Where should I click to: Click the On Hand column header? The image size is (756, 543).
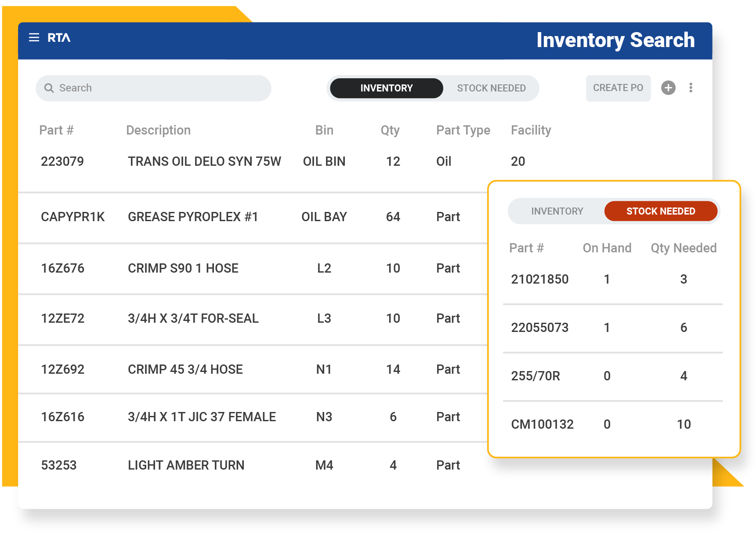click(x=607, y=248)
